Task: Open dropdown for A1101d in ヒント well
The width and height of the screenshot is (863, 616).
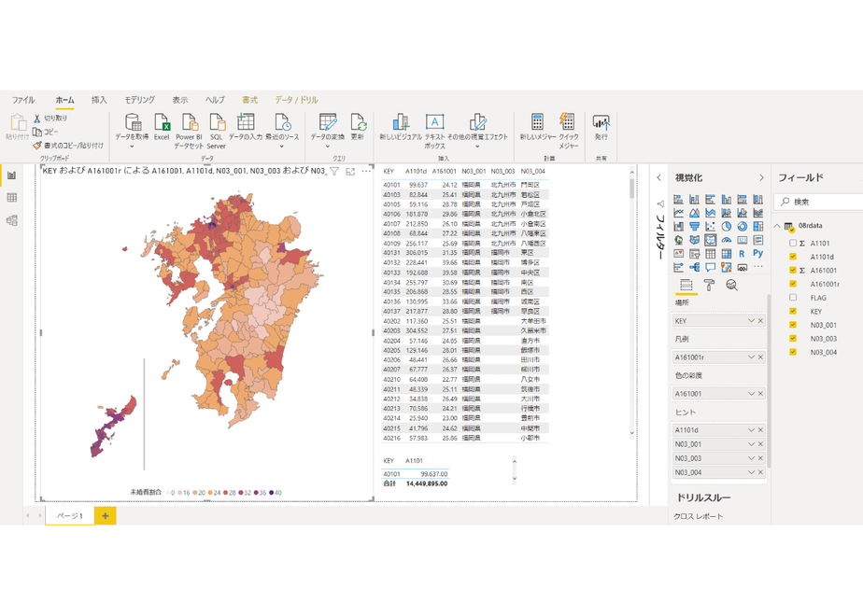Action: coord(751,430)
